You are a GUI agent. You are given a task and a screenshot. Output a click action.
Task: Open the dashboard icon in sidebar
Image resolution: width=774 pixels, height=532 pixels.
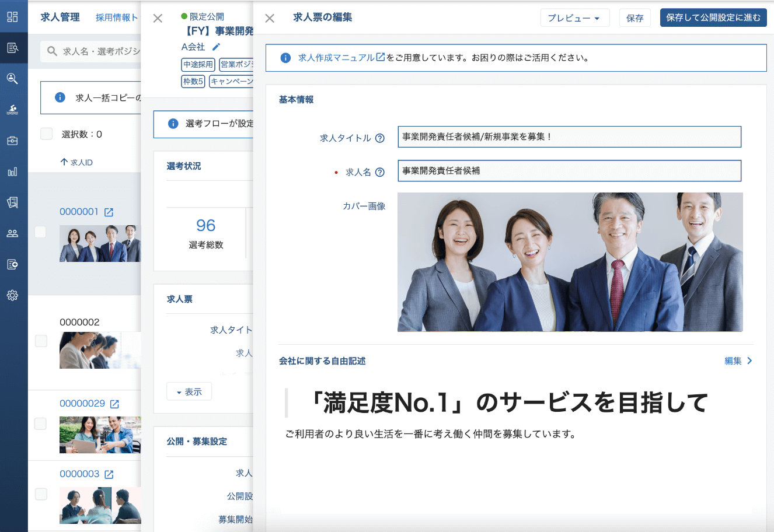point(12,17)
